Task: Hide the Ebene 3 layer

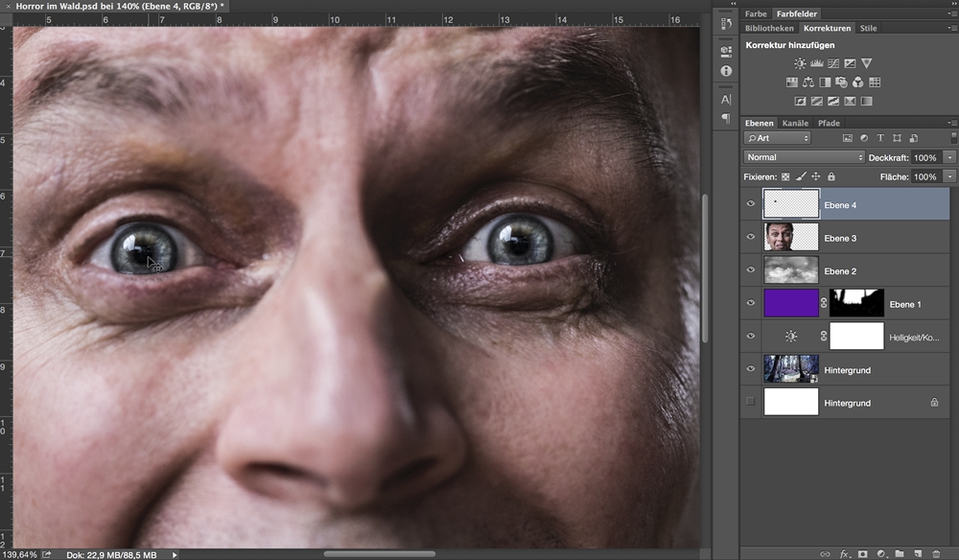Action: click(x=751, y=237)
